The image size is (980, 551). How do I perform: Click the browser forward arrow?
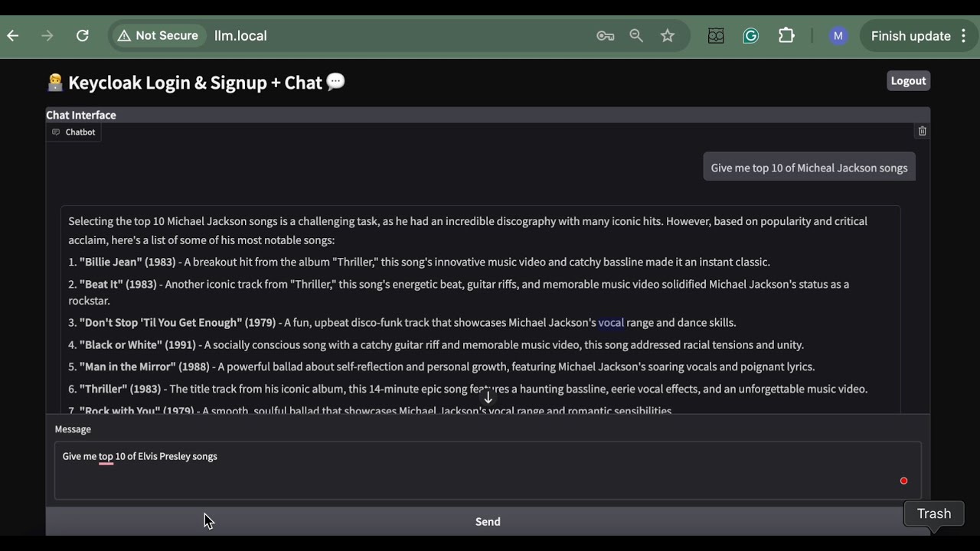[x=47, y=36]
